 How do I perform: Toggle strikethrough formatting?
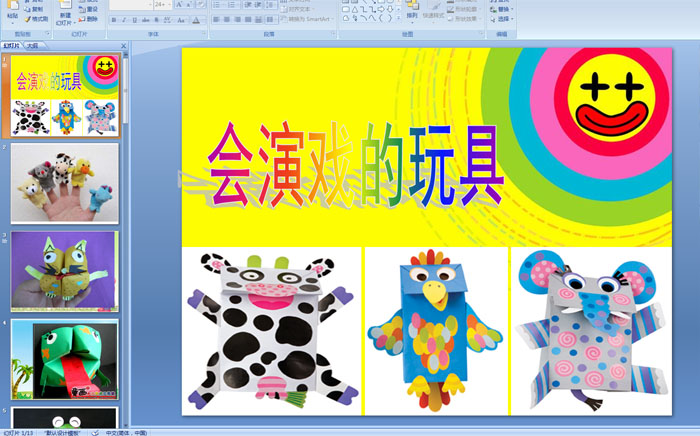146,20
